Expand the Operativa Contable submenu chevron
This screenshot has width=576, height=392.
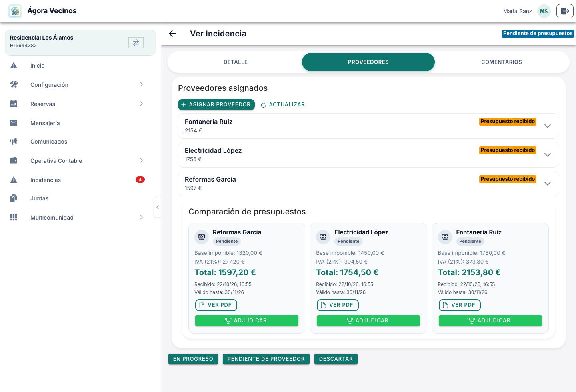click(142, 160)
